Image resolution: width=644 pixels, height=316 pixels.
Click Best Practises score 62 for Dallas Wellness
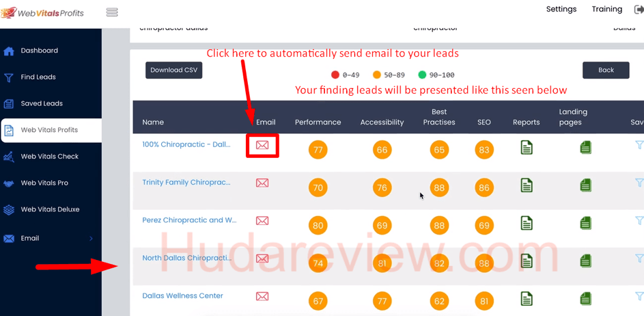pyautogui.click(x=440, y=301)
